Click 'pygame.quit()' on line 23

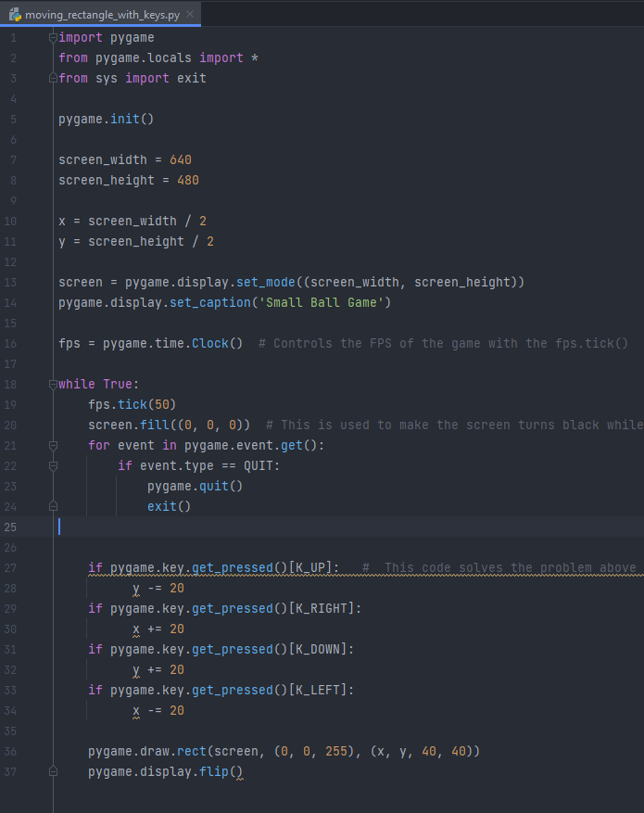tap(195, 486)
